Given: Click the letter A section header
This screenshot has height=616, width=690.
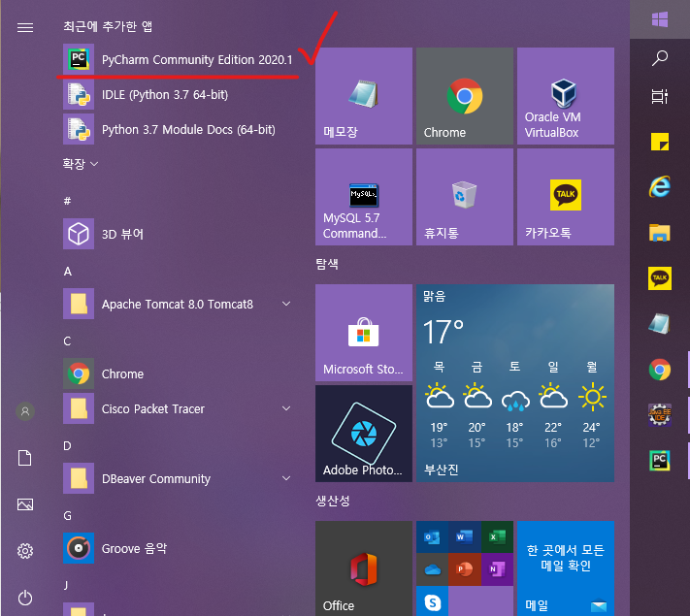Looking at the screenshot, I should pyautogui.click(x=67, y=271).
